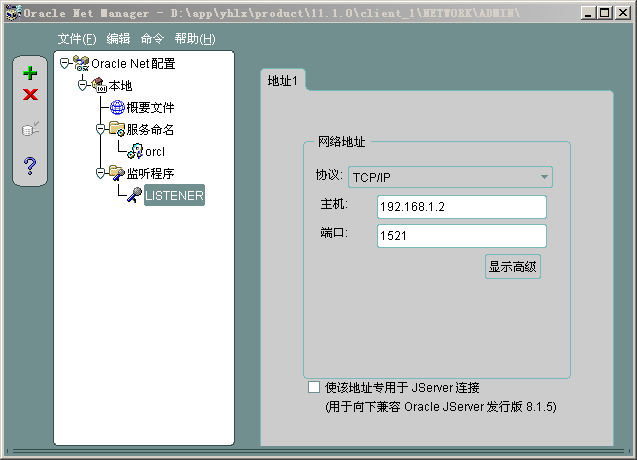Select the 概要文件 tree item
This screenshot has height=460, width=637.
150,108
